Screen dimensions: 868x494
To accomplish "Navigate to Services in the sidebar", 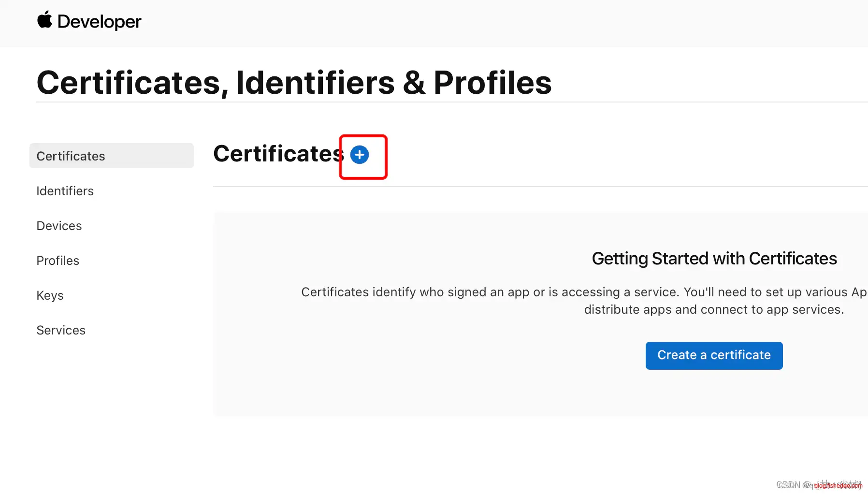I will point(61,330).
